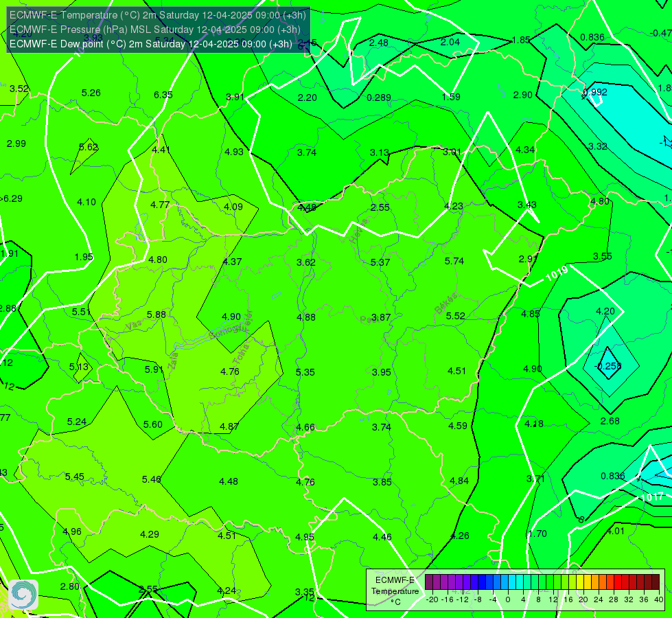Click the 5.74 temperature value
Image resolution: width=672 pixels, height=618 pixels.
pyautogui.click(x=454, y=261)
